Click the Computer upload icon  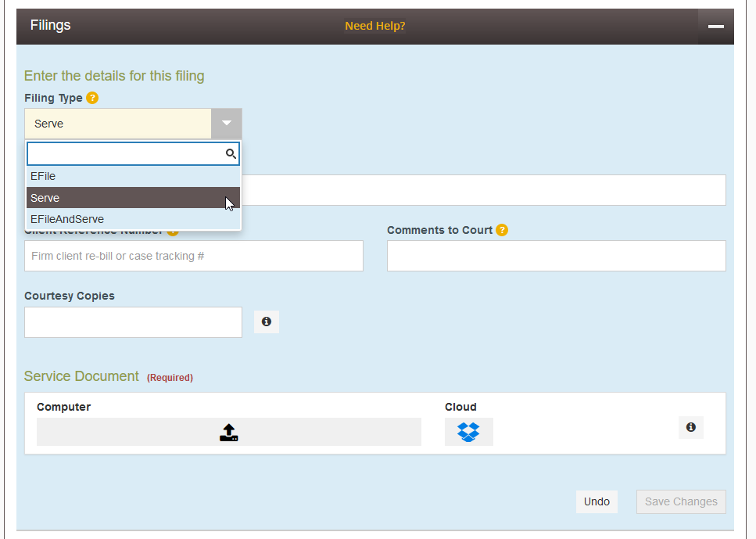(228, 431)
